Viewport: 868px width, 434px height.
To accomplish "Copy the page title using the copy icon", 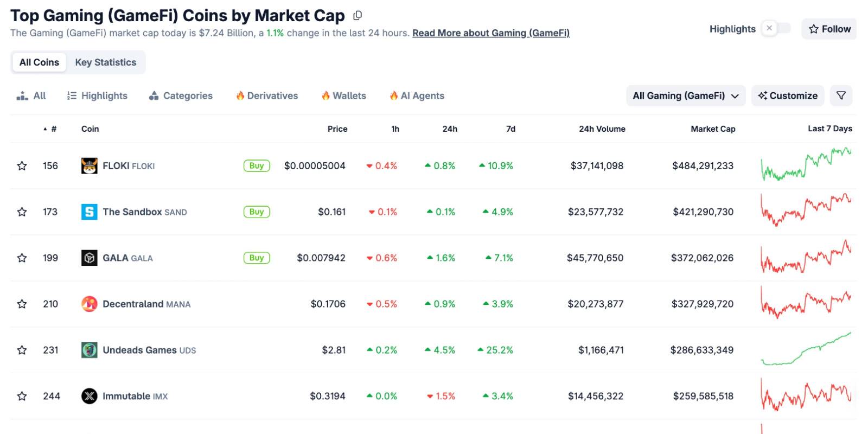I will point(358,16).
